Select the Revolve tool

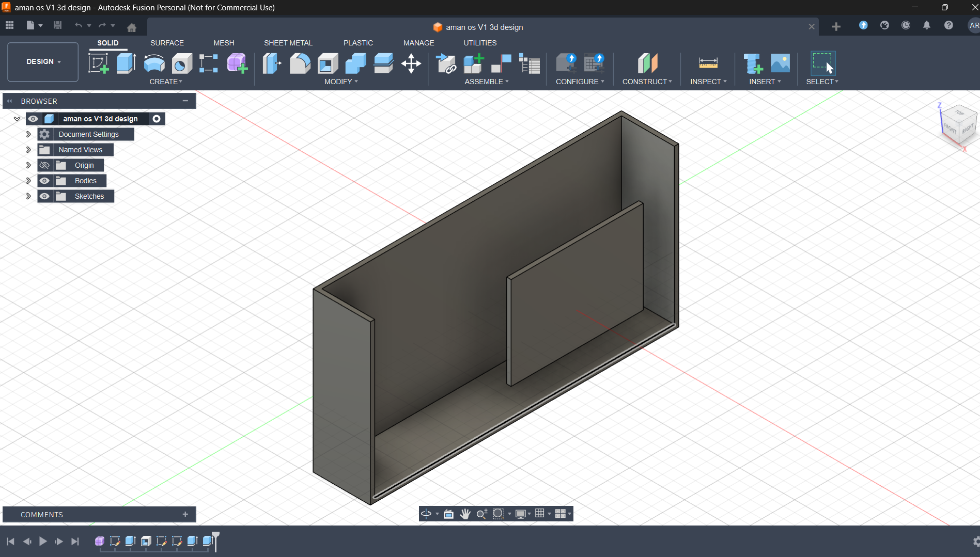[x=154, y=63]
